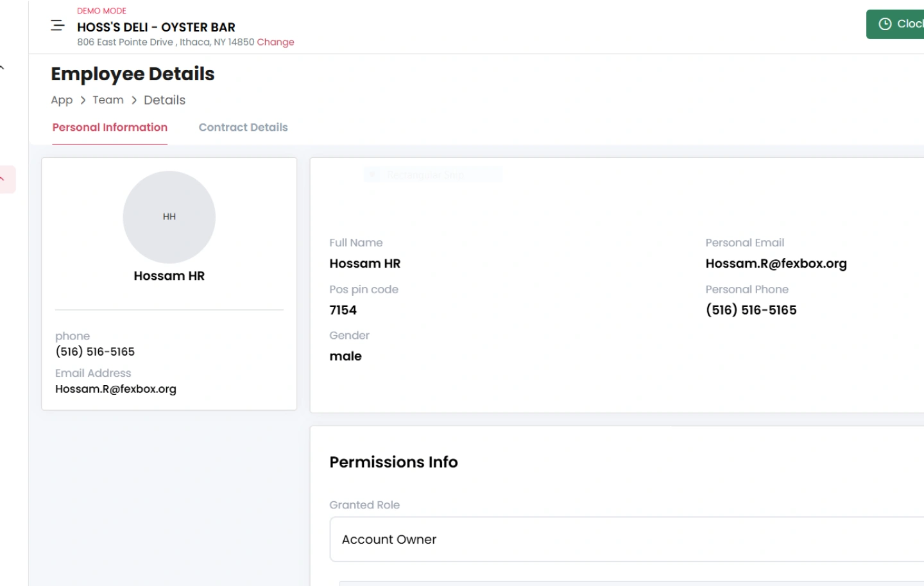Open the Granted Role Account Owner dropdown
The width and height of the screenshot is (924, 586).
point(626,539)
